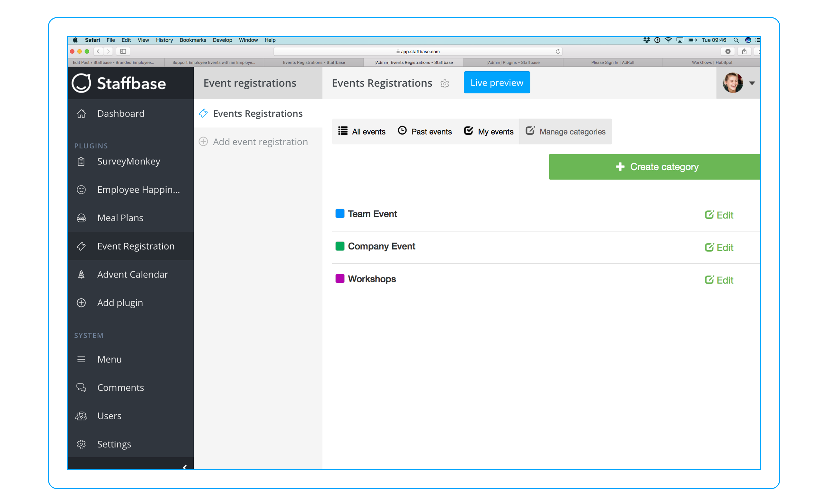The width and height of the screenshot is (823, 504).
Task: Click the plus icon beside Add event registration
Action: (203, 142)
